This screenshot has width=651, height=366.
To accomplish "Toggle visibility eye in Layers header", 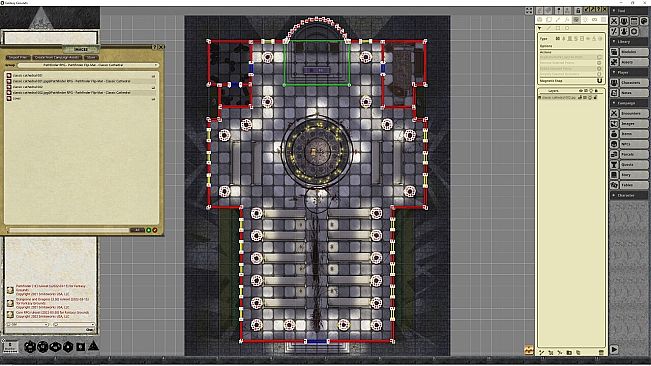I will coord(581,90).
